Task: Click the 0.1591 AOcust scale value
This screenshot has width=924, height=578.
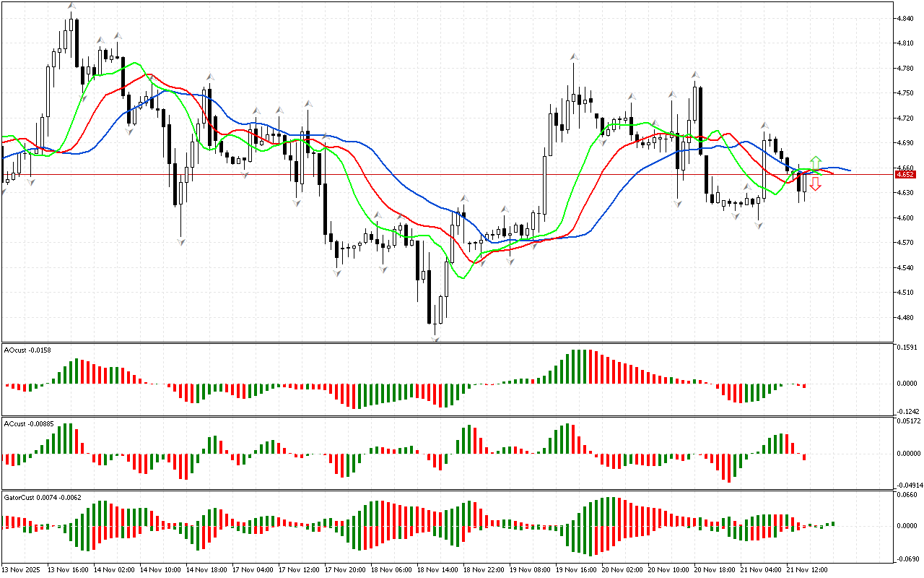Action: click(x=907, y=348)
